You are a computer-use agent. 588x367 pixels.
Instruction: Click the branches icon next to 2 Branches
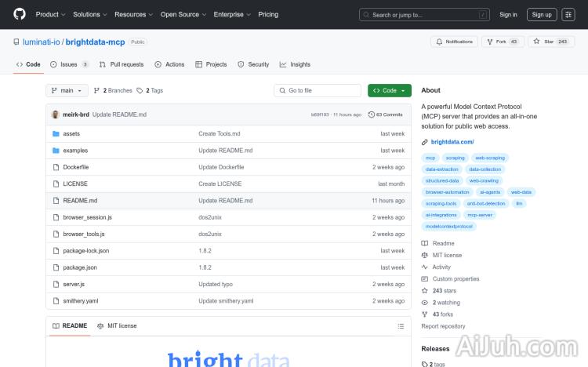[x=96, y=91]
